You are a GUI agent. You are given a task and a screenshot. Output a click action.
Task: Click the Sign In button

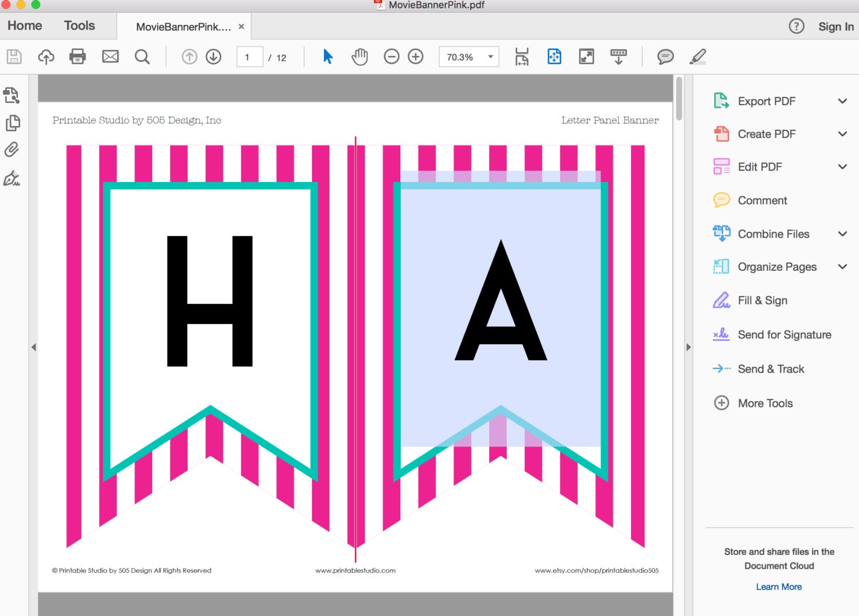[x=835, y=26]
